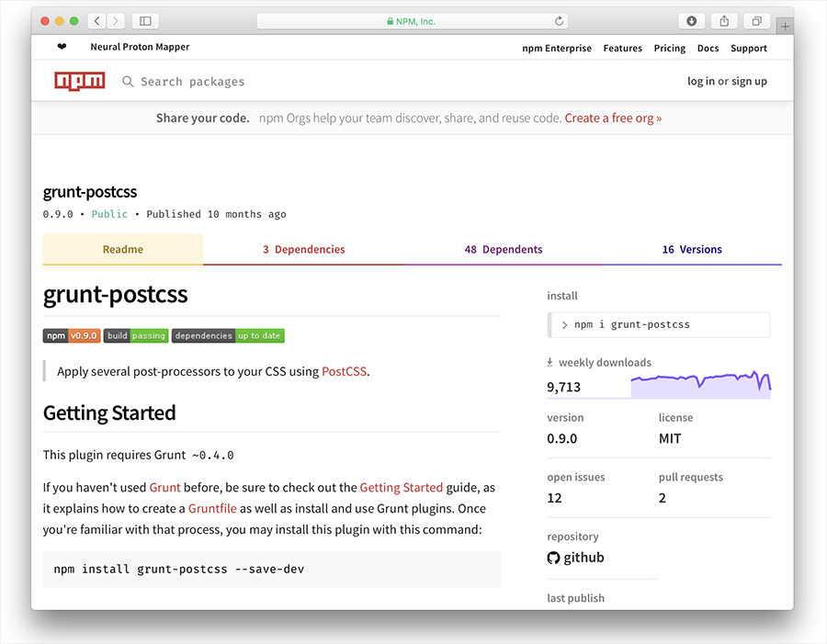Reload the page with the refresh icon
The height and width of the screenshot is (644, 827).
pos(559,21)
